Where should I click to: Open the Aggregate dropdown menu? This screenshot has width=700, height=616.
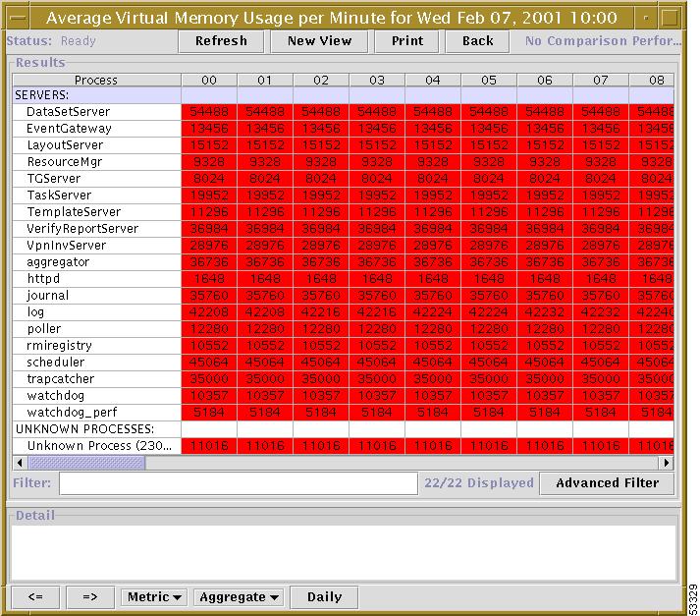(x=239, y=597)
